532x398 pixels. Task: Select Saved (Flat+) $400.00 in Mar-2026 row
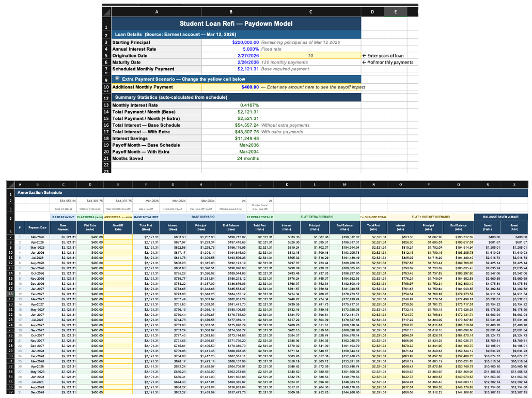pos(488,237)
